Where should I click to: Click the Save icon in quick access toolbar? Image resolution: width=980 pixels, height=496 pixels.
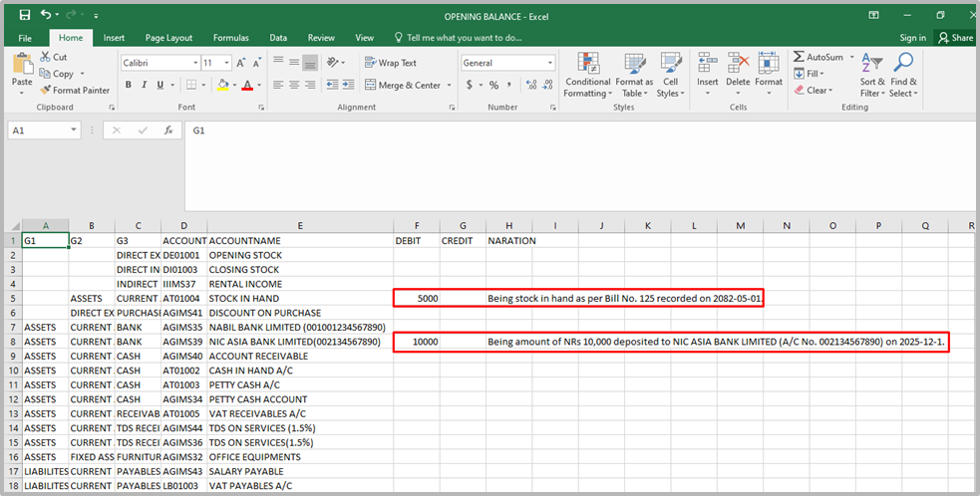coord(25,15)
